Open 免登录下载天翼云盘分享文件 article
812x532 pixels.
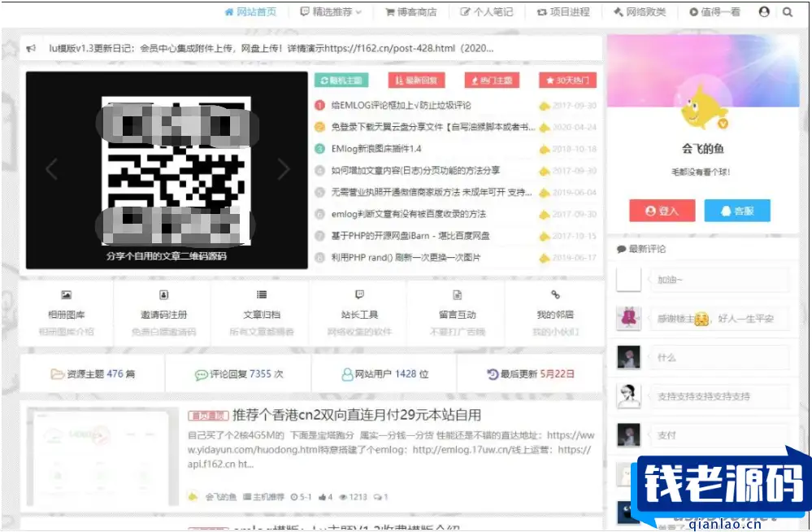coord(433,127)
